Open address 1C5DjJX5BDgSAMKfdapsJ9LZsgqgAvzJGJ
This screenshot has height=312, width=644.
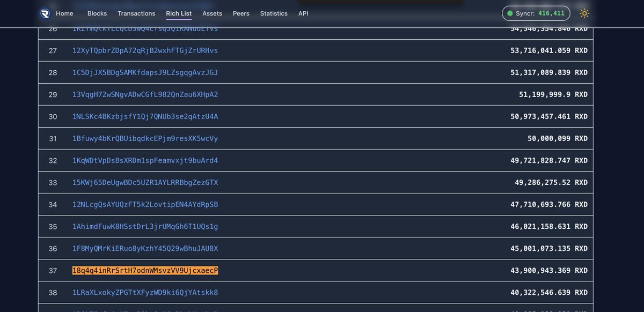click(x=145, y=72)
